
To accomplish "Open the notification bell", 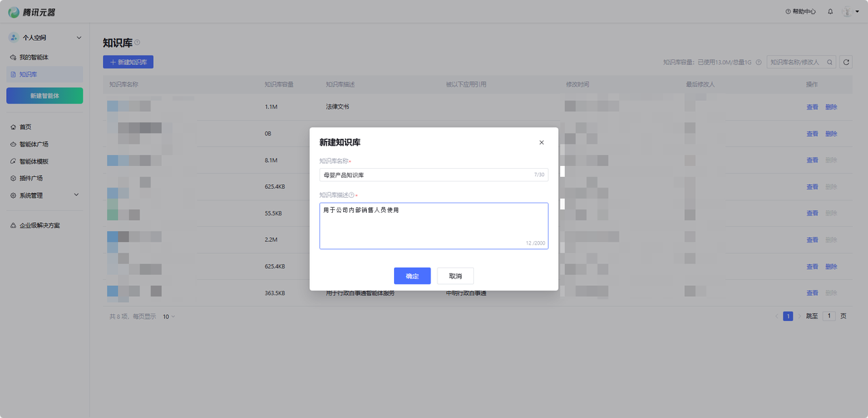I will 830,12.
